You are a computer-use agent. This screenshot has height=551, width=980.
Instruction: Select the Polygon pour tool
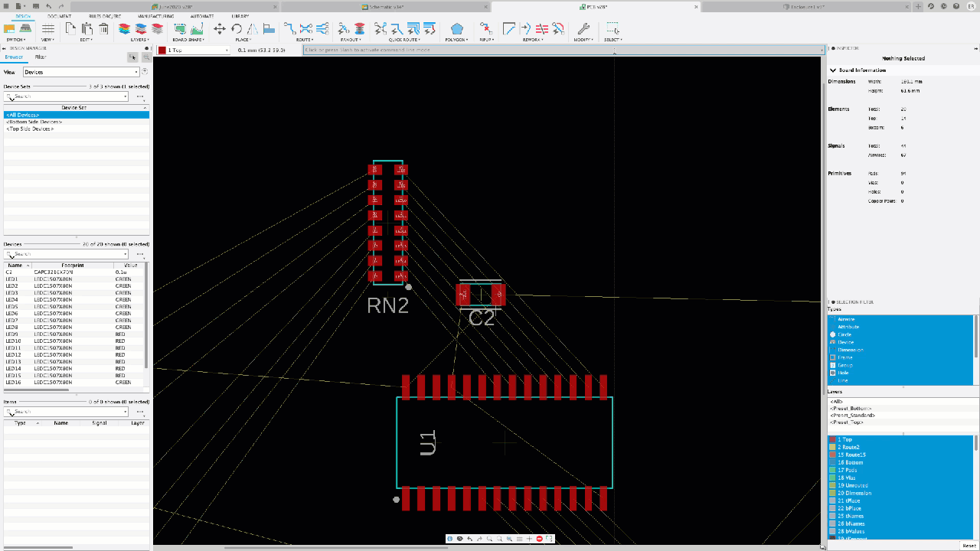click(x=457, y=29)
